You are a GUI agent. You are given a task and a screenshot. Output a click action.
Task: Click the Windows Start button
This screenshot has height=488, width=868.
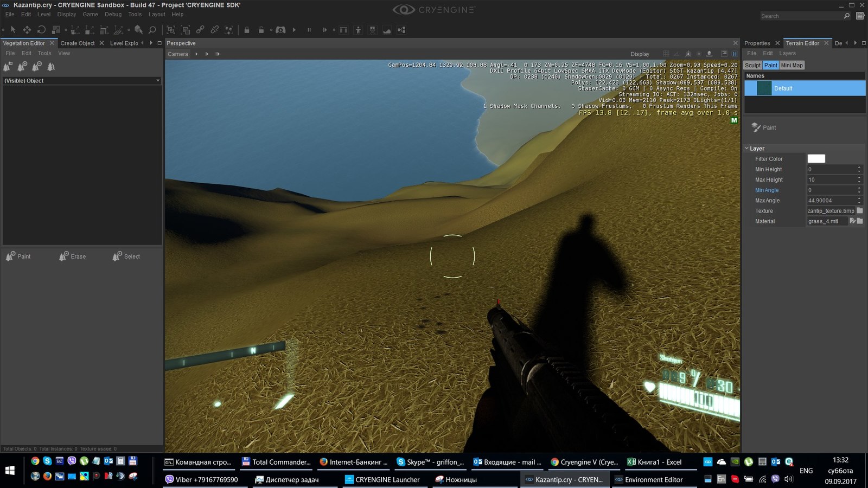pos(10,470)
